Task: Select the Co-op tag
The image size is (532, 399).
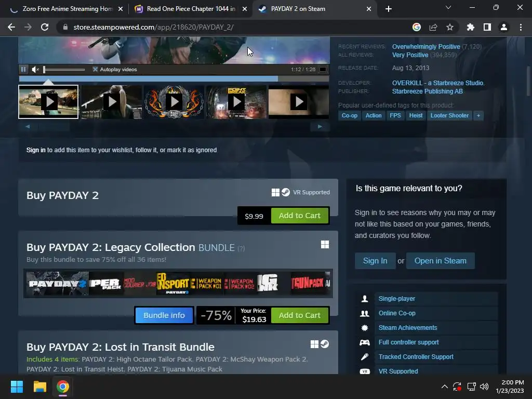Action: pyautogui.click(x=349, y=115)
